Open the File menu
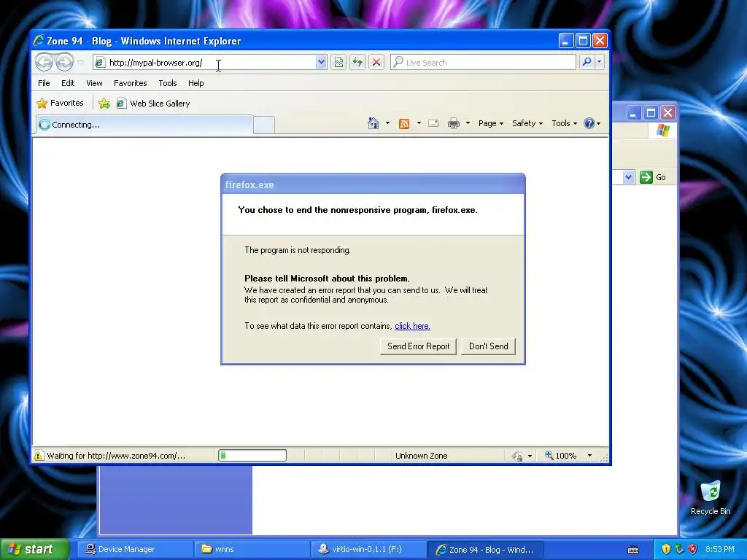Image resolution: width=747 pixels, height=560 pixels. click(x=44, y=83)
